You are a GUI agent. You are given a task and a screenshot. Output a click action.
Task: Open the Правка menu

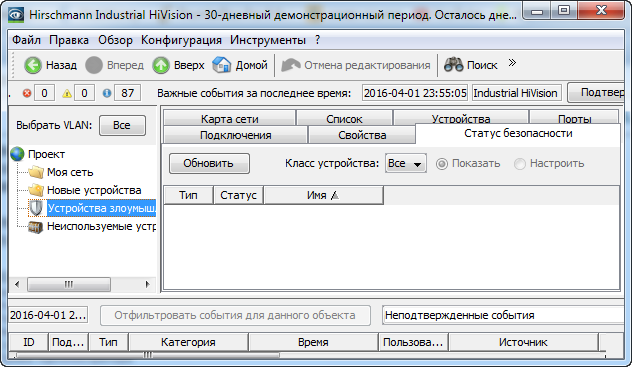69,40
